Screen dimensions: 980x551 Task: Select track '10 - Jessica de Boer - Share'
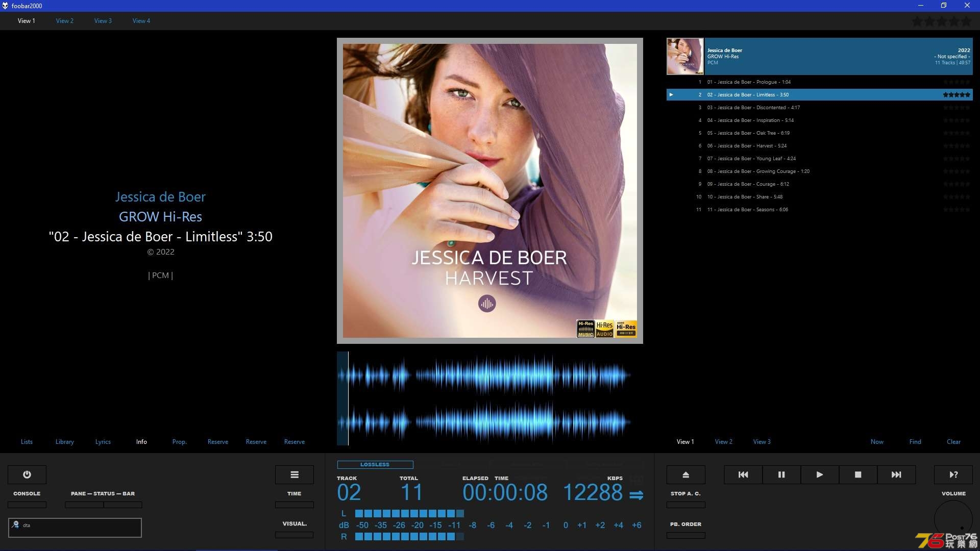coord(820,197)
